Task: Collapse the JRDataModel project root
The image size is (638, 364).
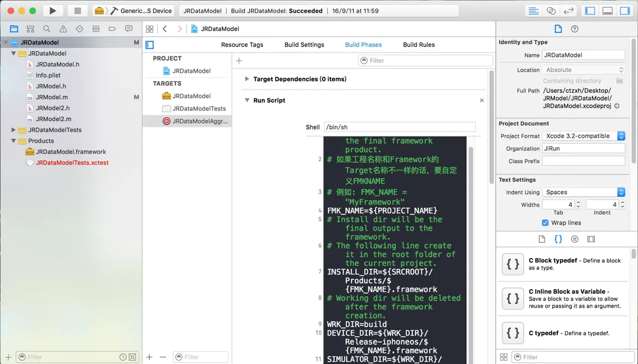Action: pyautogui.click(x=5, y=42)
